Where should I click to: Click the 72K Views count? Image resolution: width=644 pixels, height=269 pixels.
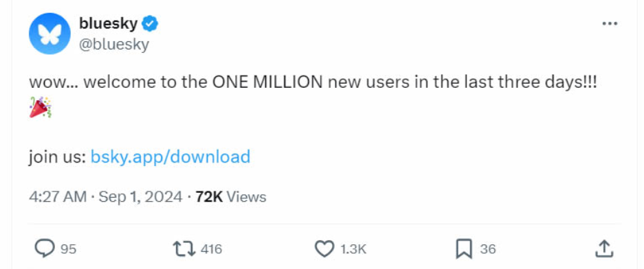coord(231,197)
